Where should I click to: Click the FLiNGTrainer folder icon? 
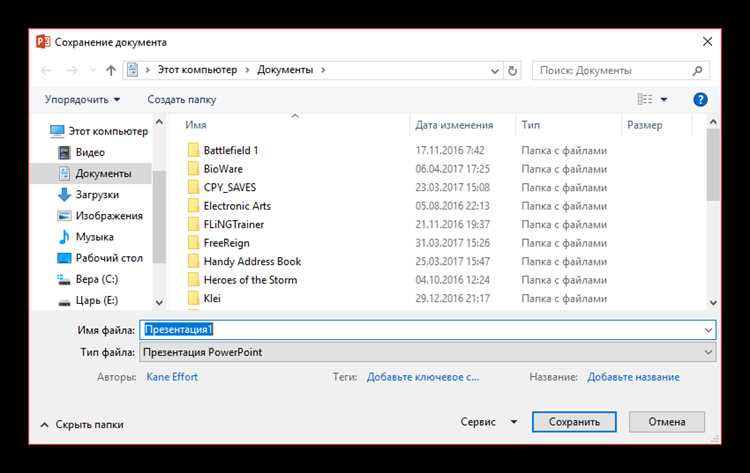193,224
